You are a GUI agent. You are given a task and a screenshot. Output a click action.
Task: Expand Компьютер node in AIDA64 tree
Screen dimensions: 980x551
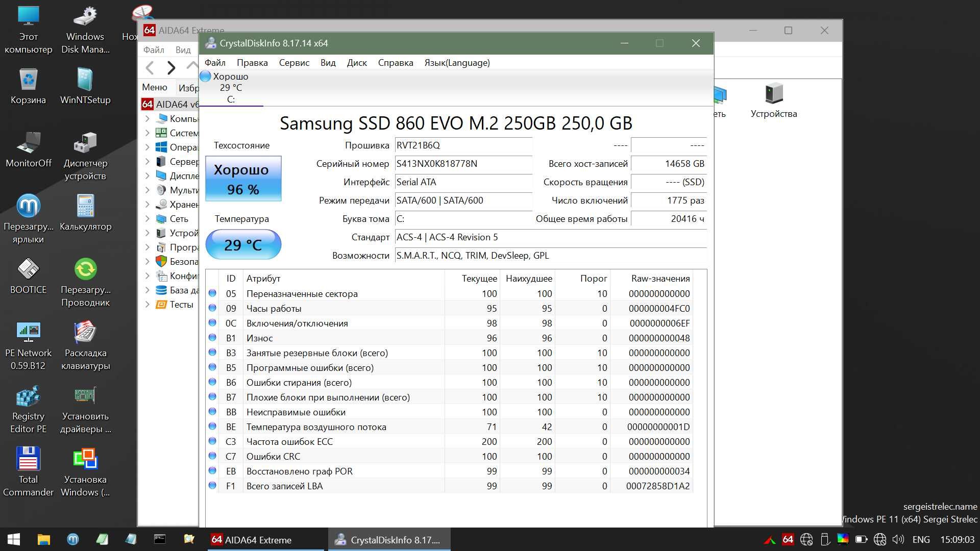(x=147, y=118)
